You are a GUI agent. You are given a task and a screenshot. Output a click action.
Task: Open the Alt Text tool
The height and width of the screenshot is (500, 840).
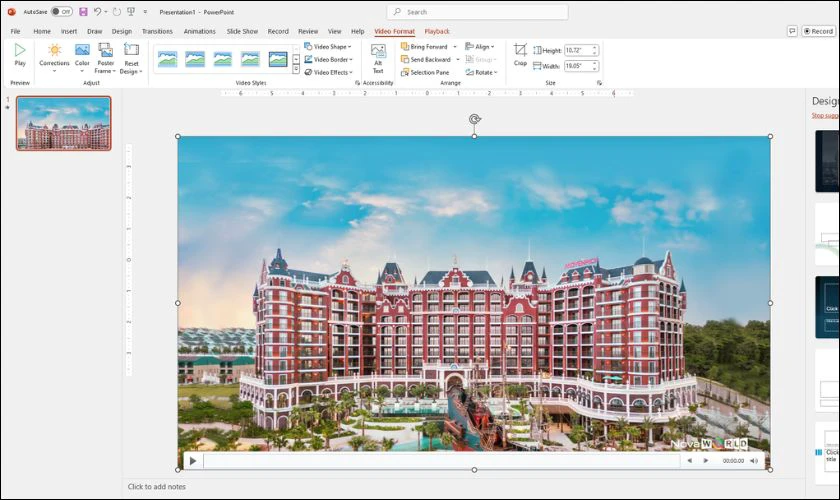point(378,58)
